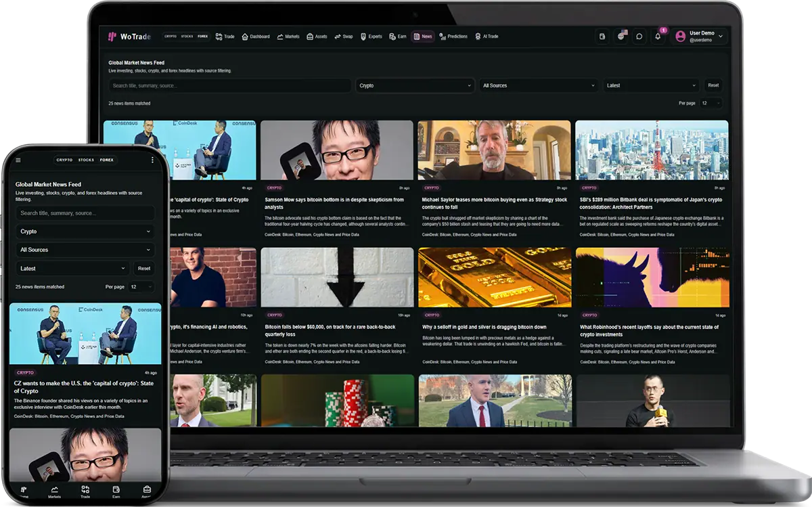Select STOCKS segment on the phone
This screenshot has width=812, height=507.
tap(86, 160)
